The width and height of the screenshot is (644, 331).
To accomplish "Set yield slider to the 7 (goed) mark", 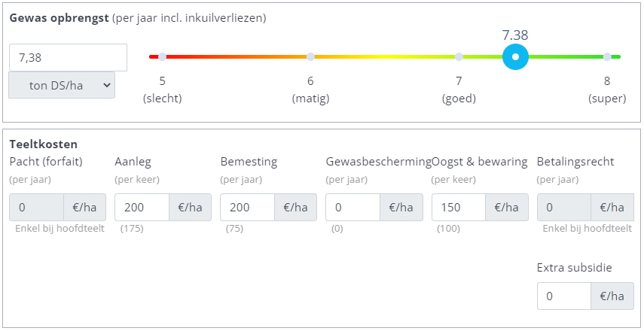I will (459, 56).
